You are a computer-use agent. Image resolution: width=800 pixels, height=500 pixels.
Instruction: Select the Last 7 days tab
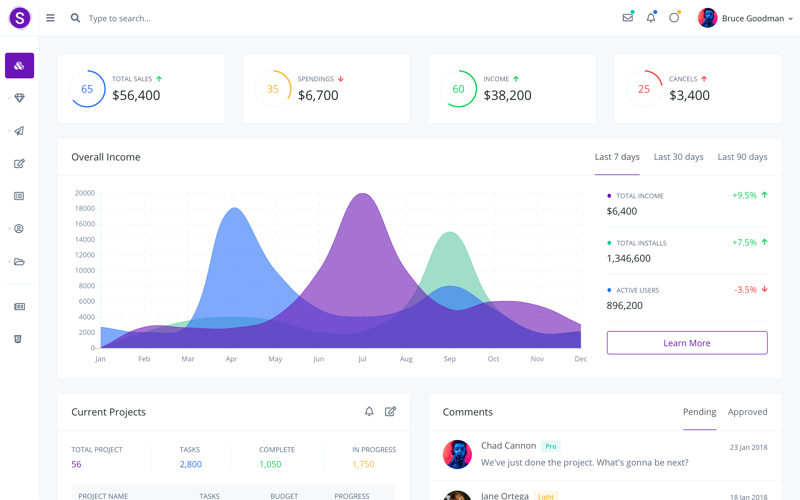click(617, 157)
